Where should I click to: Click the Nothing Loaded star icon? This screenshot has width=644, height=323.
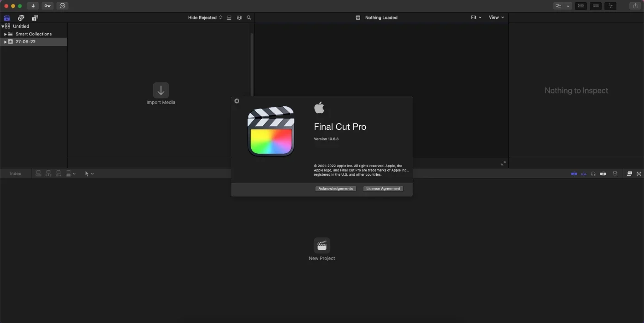pos(358,17)
